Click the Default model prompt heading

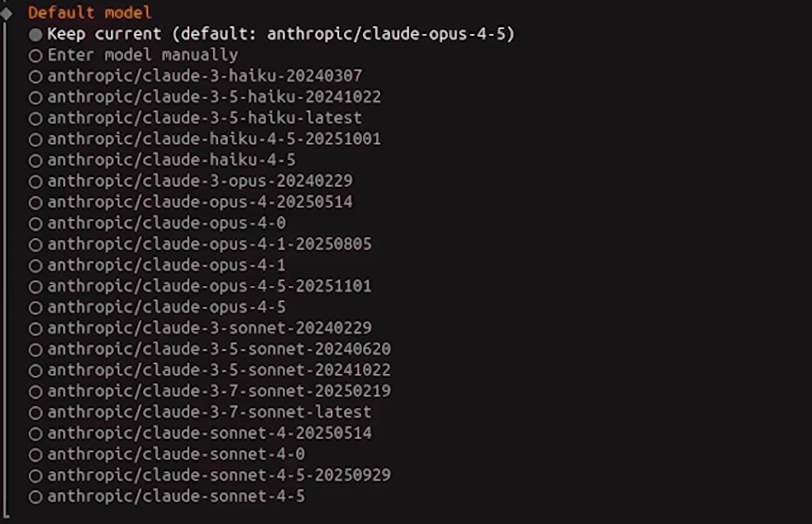pos(89,13)
